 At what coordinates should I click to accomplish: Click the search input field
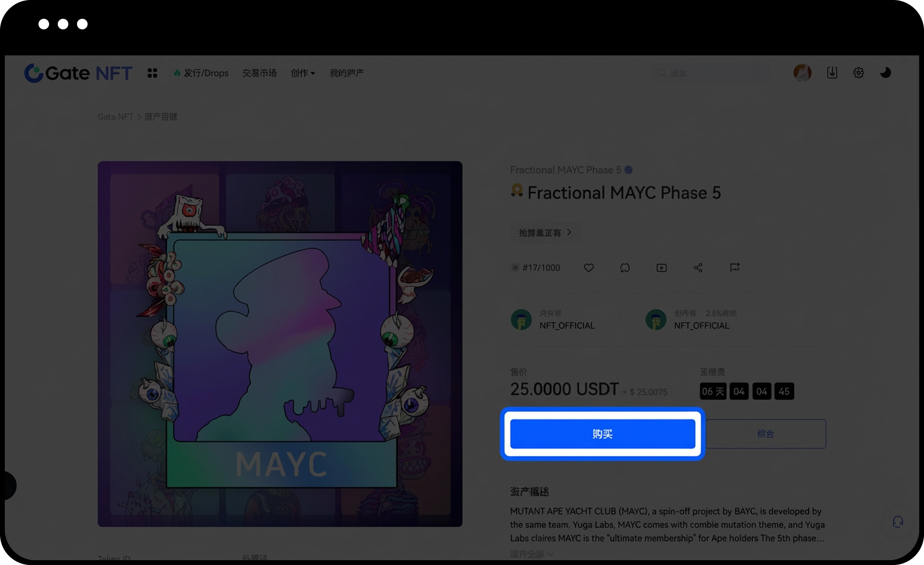point(711,73)
